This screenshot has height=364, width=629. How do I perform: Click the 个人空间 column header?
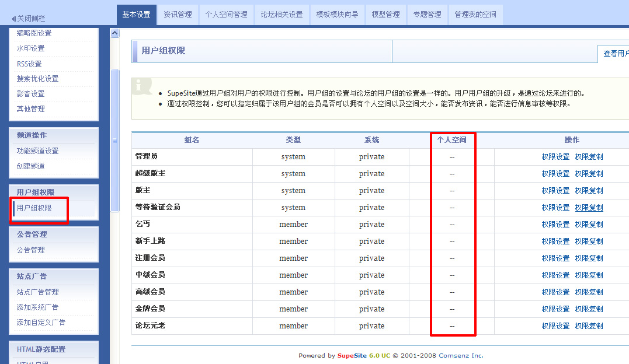451,140
